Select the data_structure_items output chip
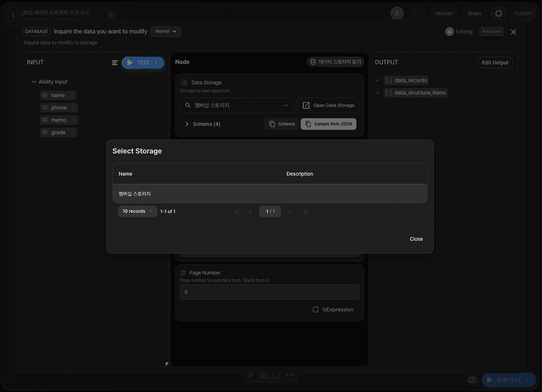 (x=416, y=93)
